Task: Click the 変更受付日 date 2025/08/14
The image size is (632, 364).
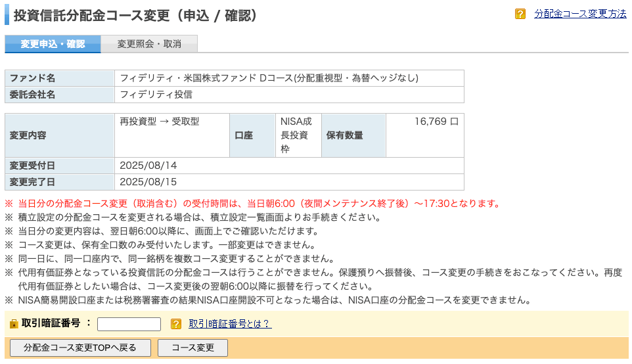Action: pos(148,166)
